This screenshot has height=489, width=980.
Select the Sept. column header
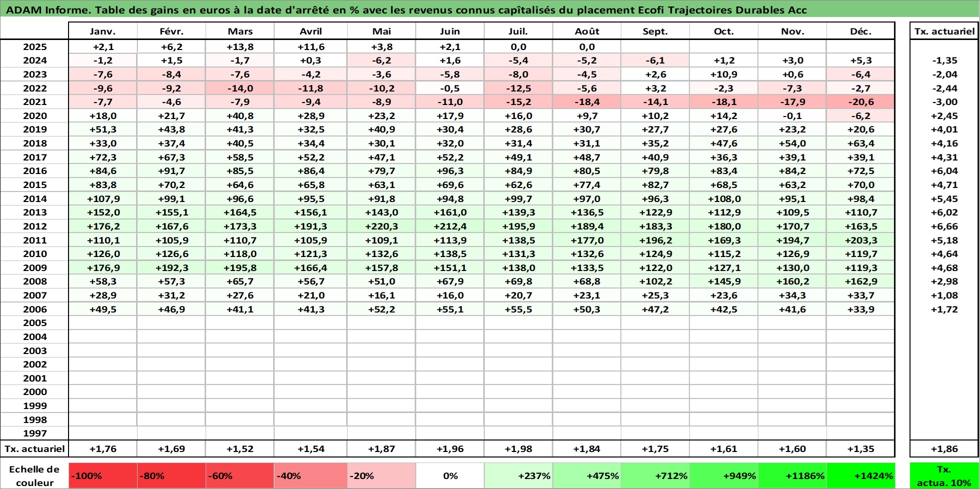click(655, 31)
